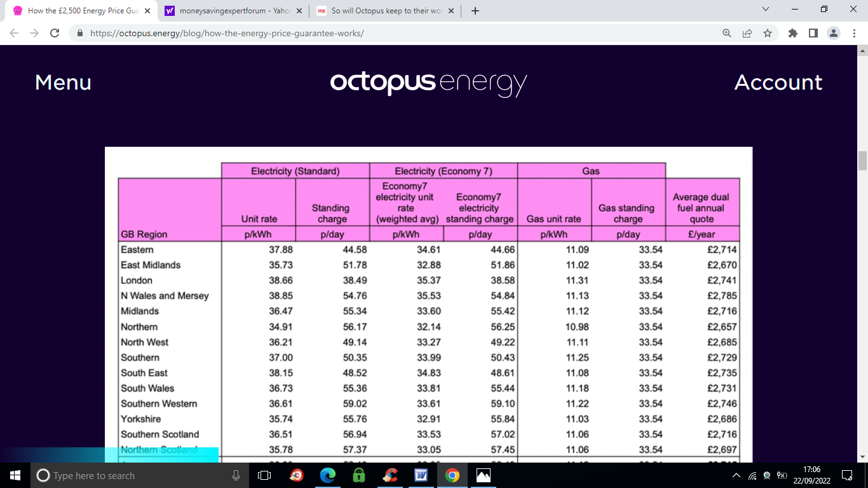
Task: Open the Chrome extensions puzzle icon
Action: click(792, 33)
